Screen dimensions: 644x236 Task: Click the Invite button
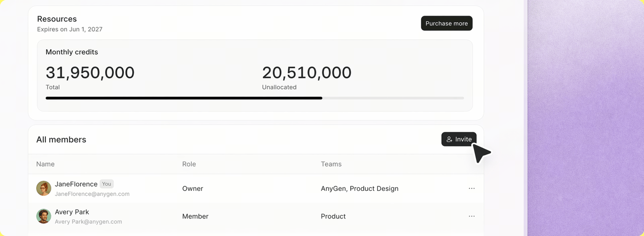[x=459, y=139]
